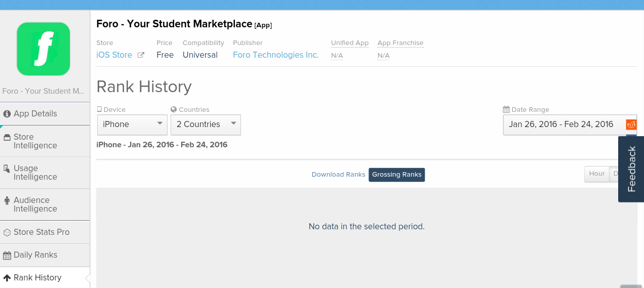Click the App Details info icon

pyautogui.click(x=7, y=114)
